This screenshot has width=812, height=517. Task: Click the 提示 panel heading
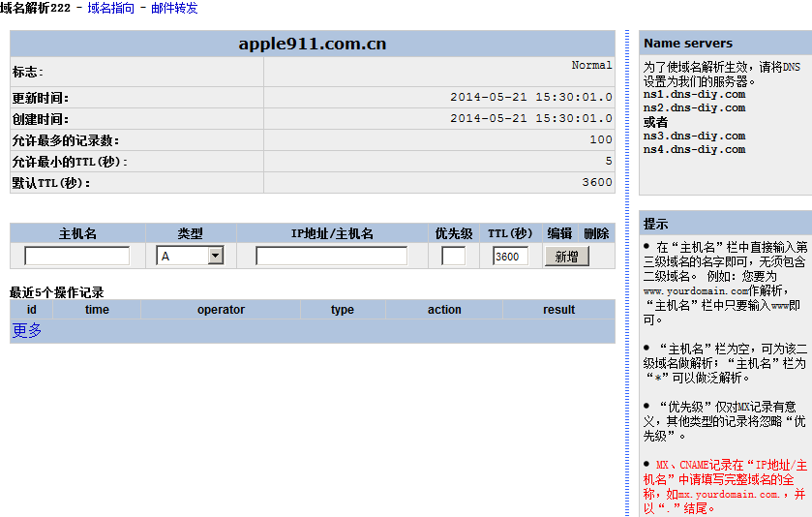[x=655, y=224]
